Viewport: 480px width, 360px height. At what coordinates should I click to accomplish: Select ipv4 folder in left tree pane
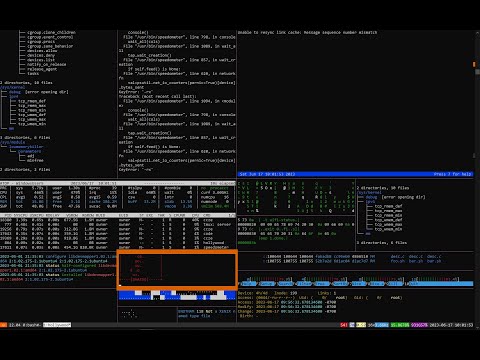[14, 96]
